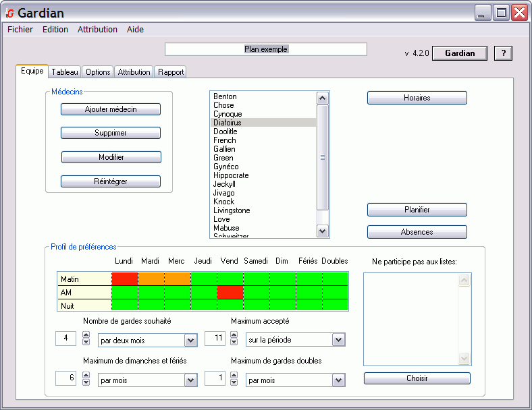Image resolution: width=532 pixels, height=410 pixels.
Task: Switch to the Tableau tab
Action: [65, 72]
